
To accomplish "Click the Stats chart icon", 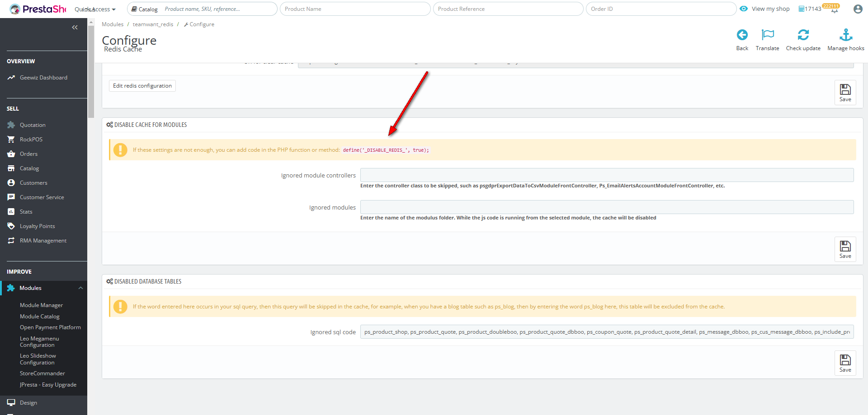I will (11, 212).
